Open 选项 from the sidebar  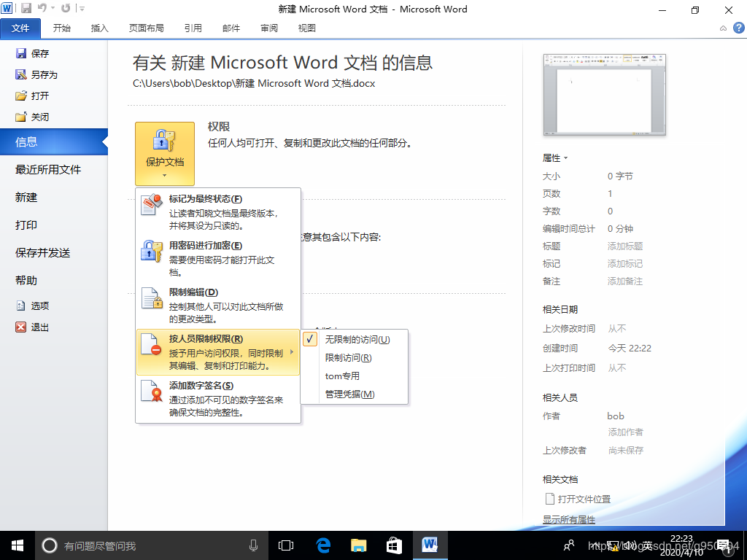[x=32, y=306]
